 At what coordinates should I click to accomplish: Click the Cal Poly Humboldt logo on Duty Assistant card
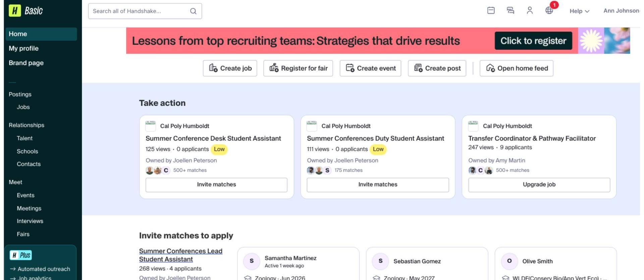point(312,126)
